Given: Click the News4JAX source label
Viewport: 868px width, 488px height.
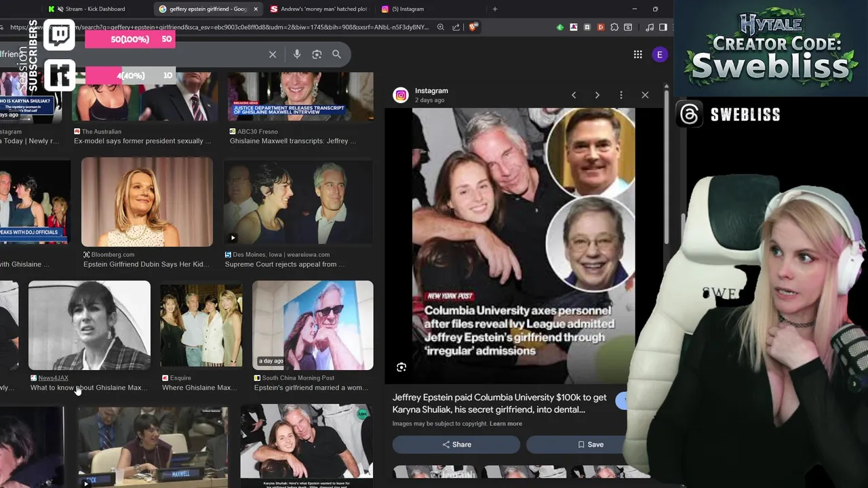Looking at the screenshot, I should 53,378.
